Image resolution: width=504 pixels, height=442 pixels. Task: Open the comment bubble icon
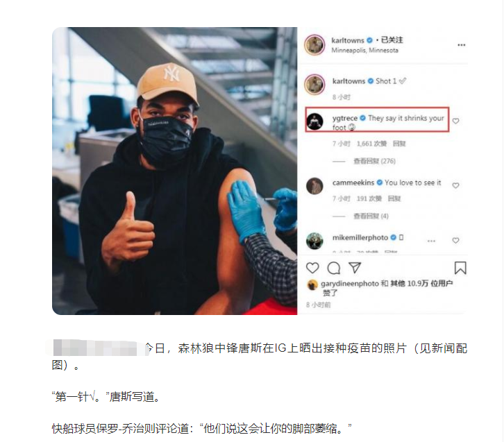pyautogui.click(x=334, y=268)
